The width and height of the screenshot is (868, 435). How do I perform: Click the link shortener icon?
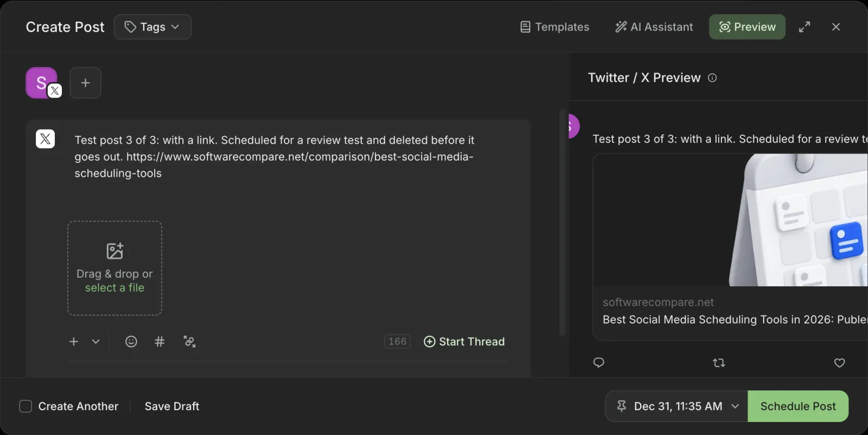pyautogui.click(x=189, y=342)
